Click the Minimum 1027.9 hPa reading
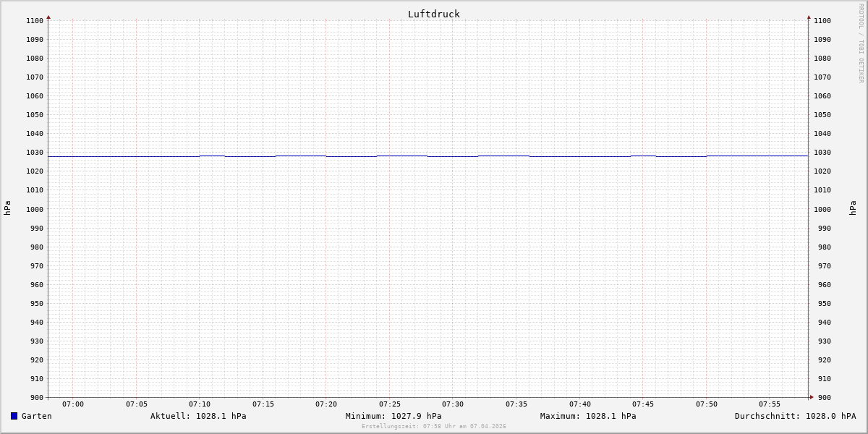The height and width of the screenshot is (434, 868). coord(393,416)
